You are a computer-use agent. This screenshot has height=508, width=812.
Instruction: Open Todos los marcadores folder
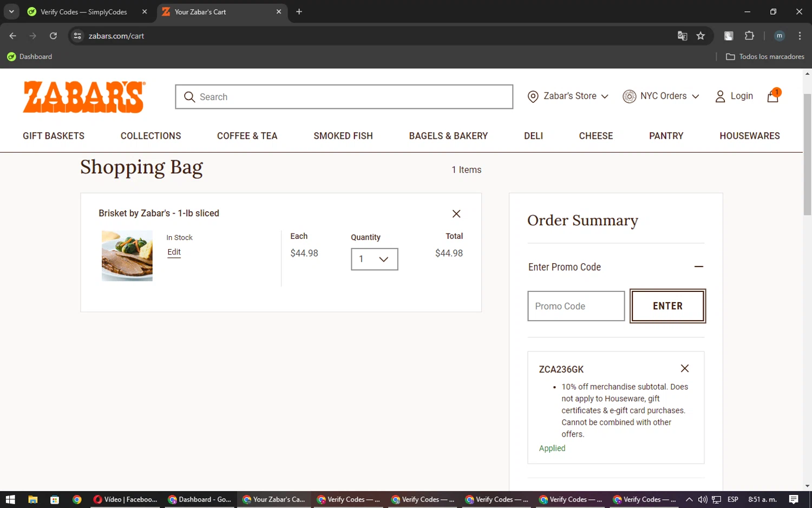coord(765,56)
